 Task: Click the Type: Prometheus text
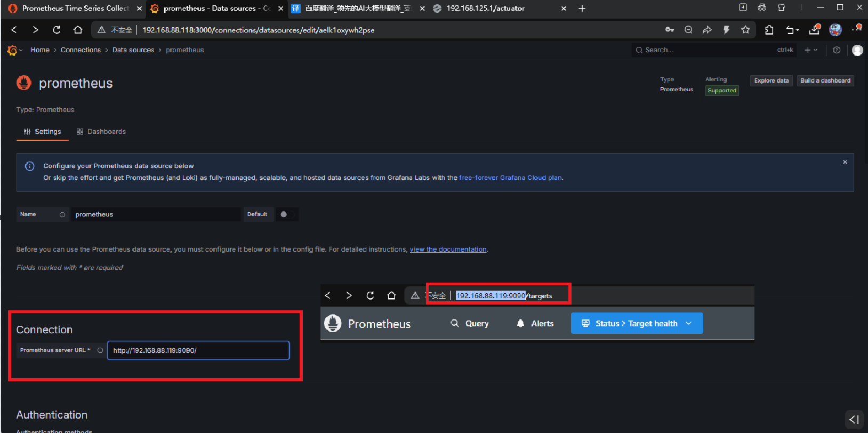45,110
